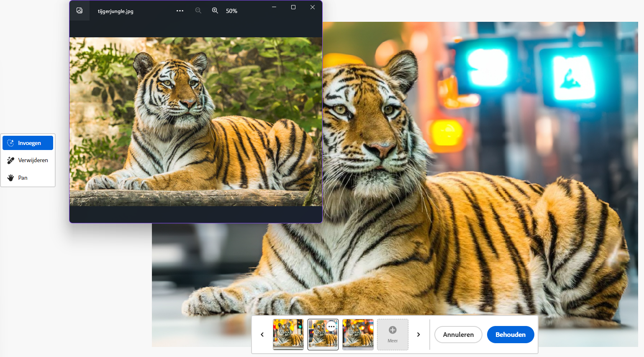Open the three-dots menu in photo viewer
The image size is (644, 357).
tap(180, 11)
